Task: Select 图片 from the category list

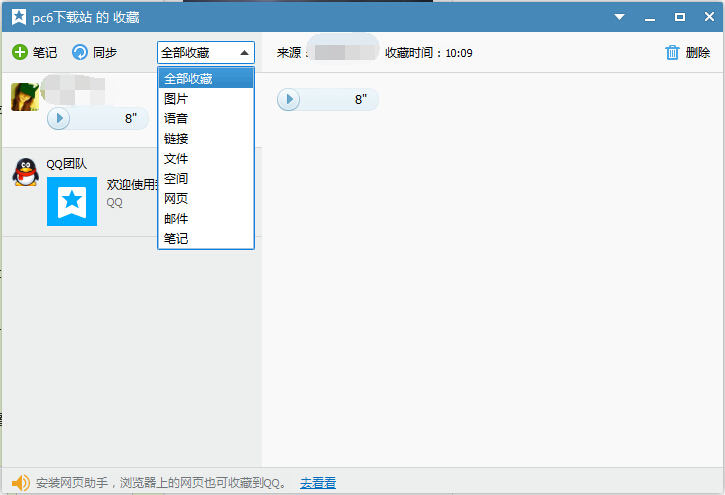Action: coord(176,99)
